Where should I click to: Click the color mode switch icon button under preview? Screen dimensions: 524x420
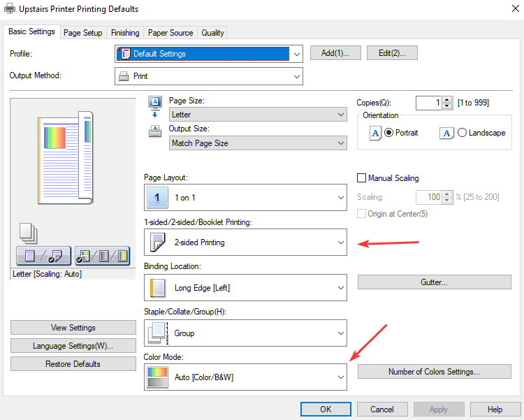(x=102, y=256)
